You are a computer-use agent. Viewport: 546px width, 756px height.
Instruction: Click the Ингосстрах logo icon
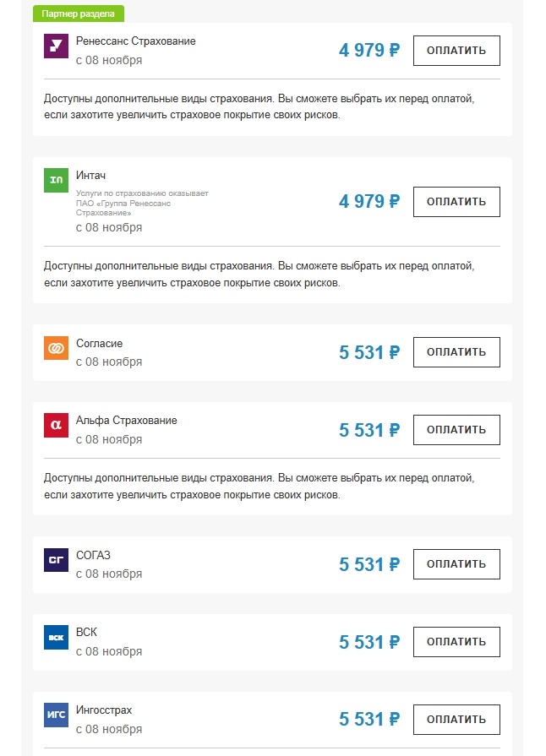56,715
